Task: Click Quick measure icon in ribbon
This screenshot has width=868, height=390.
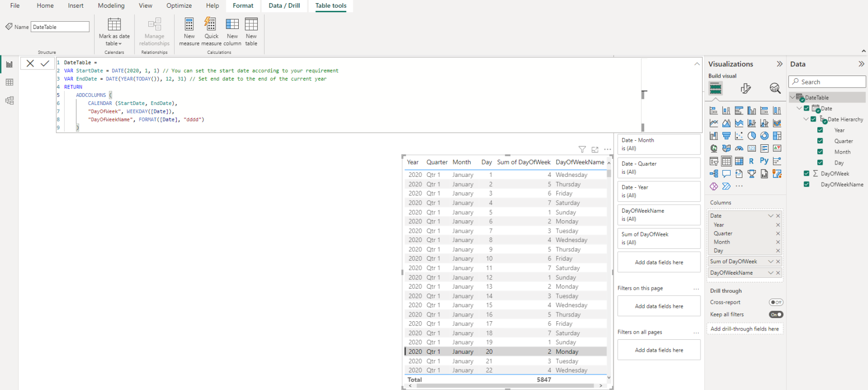Action: (211, 24)
